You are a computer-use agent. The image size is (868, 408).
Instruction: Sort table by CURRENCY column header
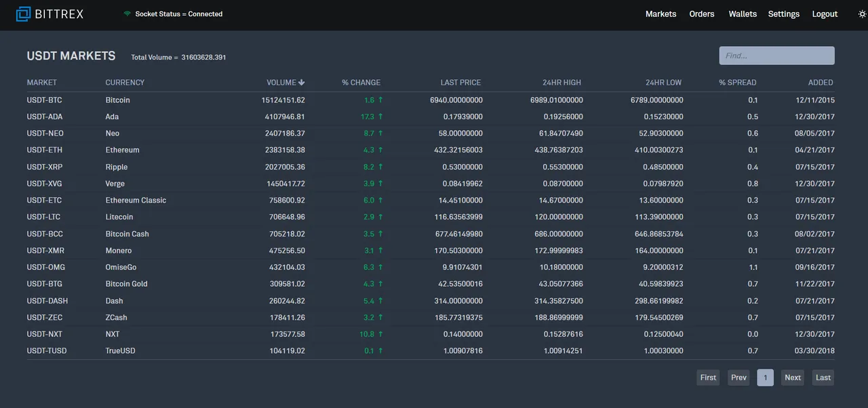pos(125,83)
